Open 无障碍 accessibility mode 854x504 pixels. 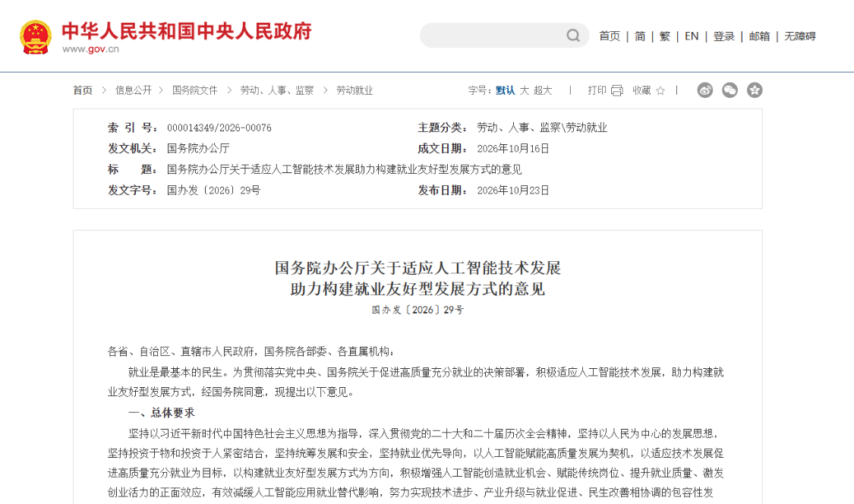coord(800,36)
